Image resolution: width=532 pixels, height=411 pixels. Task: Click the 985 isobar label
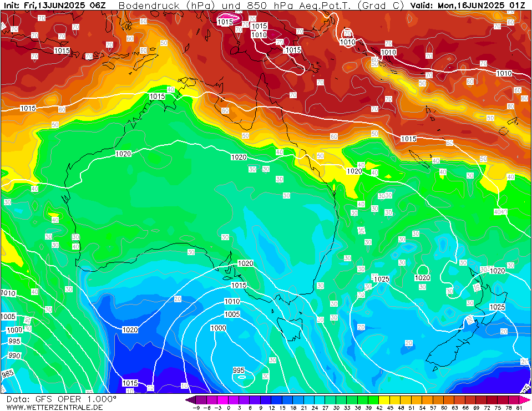(x=8, y=374)
